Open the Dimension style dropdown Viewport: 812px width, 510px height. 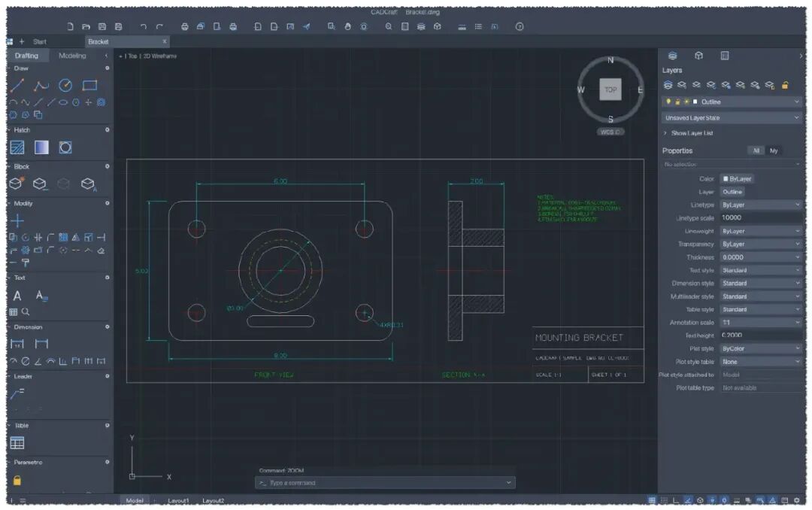(761, 284)
